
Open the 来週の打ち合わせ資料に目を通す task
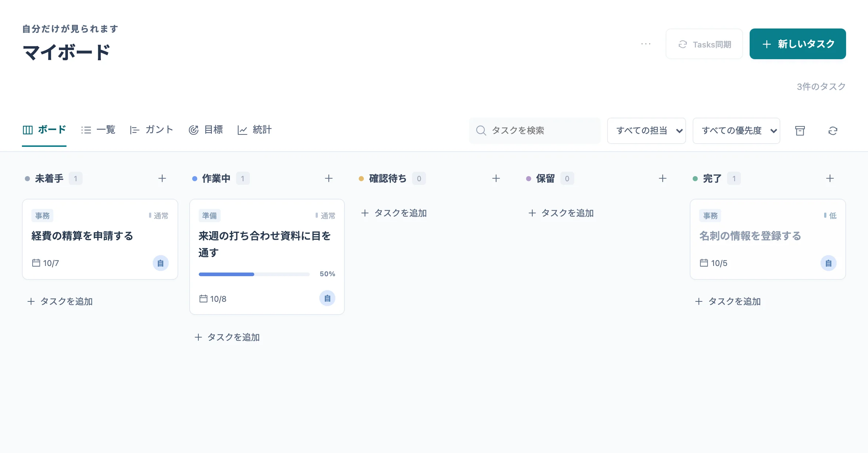(267, 257)
